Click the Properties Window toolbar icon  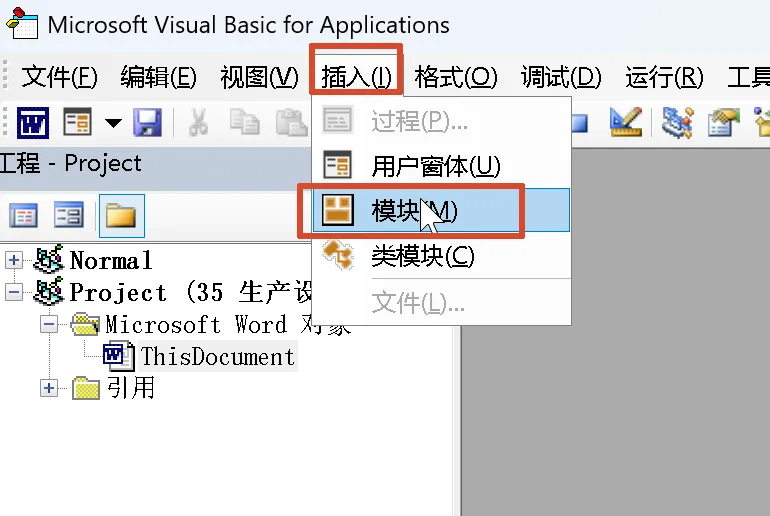tap(723, 122)
